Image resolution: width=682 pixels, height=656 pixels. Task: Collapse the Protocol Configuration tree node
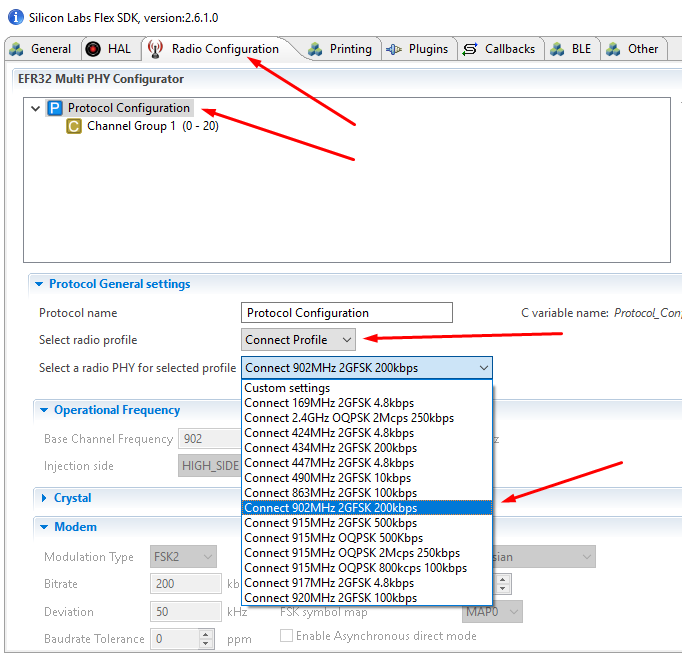(x=36, y=108)
